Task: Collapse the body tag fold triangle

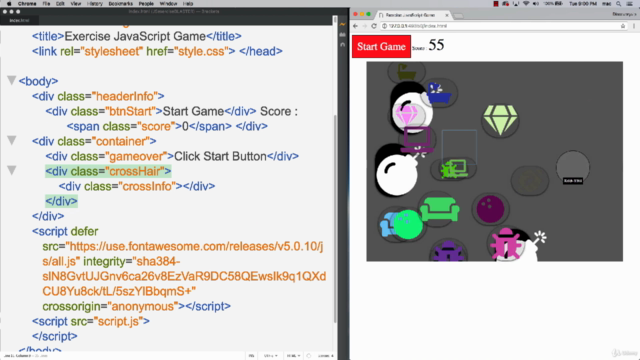Action: click(x=12, y=80)
